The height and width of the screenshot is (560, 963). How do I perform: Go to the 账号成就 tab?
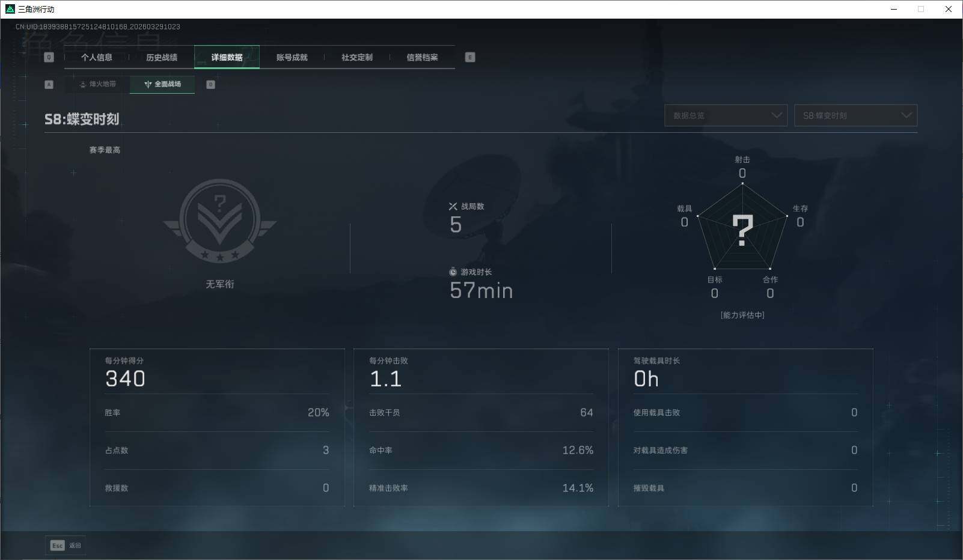(x=292, y=57)
